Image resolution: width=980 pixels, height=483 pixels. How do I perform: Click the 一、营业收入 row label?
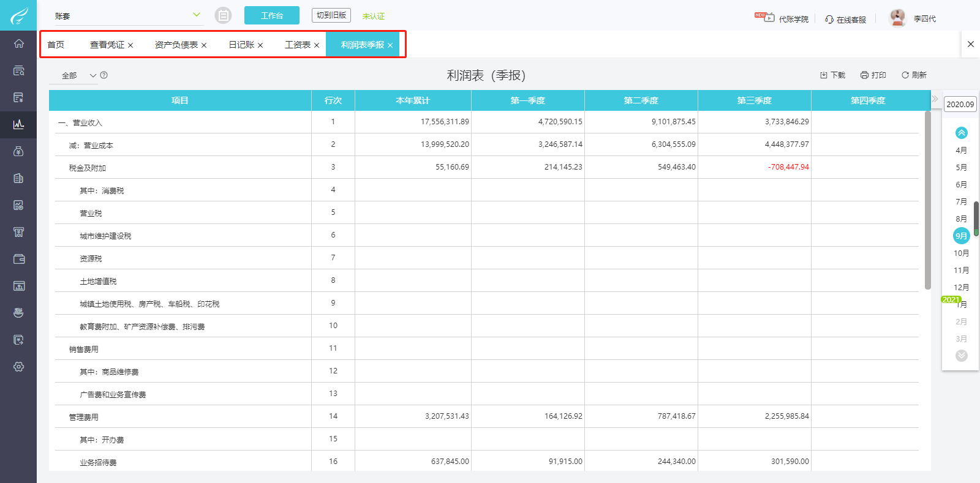[x=80, y=123]
